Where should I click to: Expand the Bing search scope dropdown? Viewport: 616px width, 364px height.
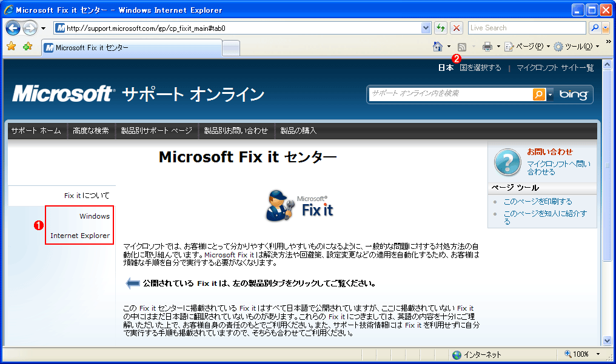click(x=550, y=94)
